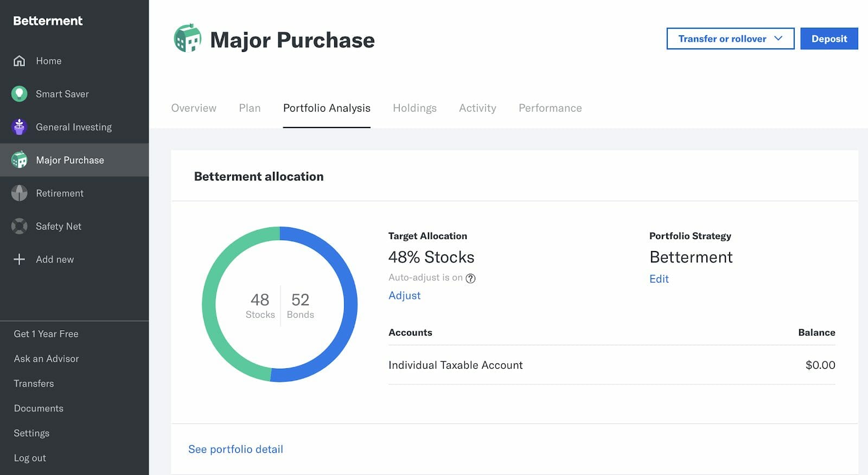
Task: Click the Betterment logo in sidebar
Action: (x=48, y=21)
